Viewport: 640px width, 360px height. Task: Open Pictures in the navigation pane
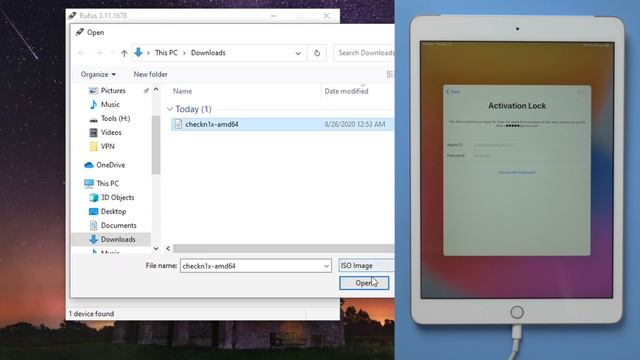pos(113,91)
